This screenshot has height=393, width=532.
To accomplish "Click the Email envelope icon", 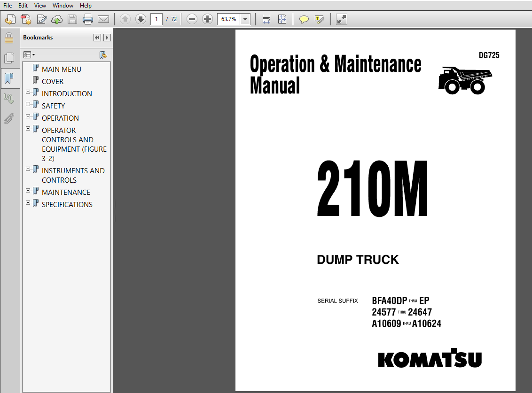I will coord(103,19).
